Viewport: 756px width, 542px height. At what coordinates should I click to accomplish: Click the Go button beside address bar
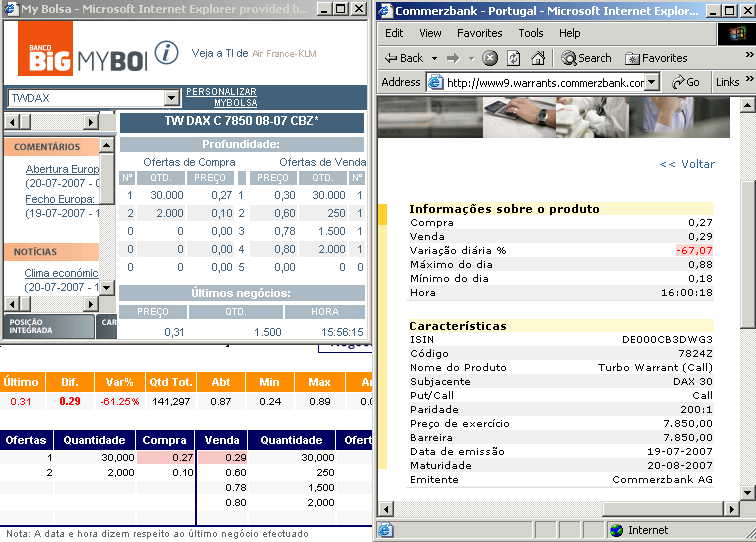tap(686, 82)
